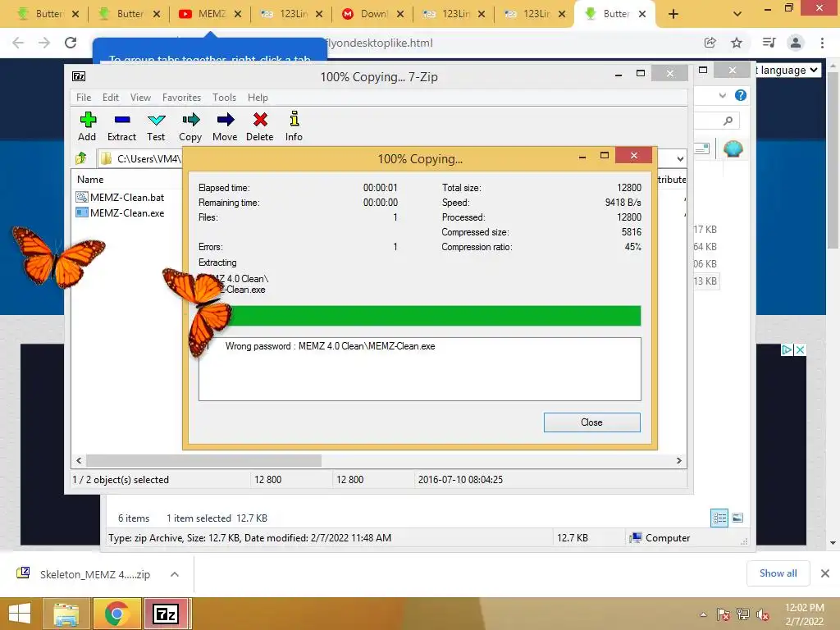Click the Action Center flag icon
The height and width of the screenshot is (630, 840).
(723, 614)
